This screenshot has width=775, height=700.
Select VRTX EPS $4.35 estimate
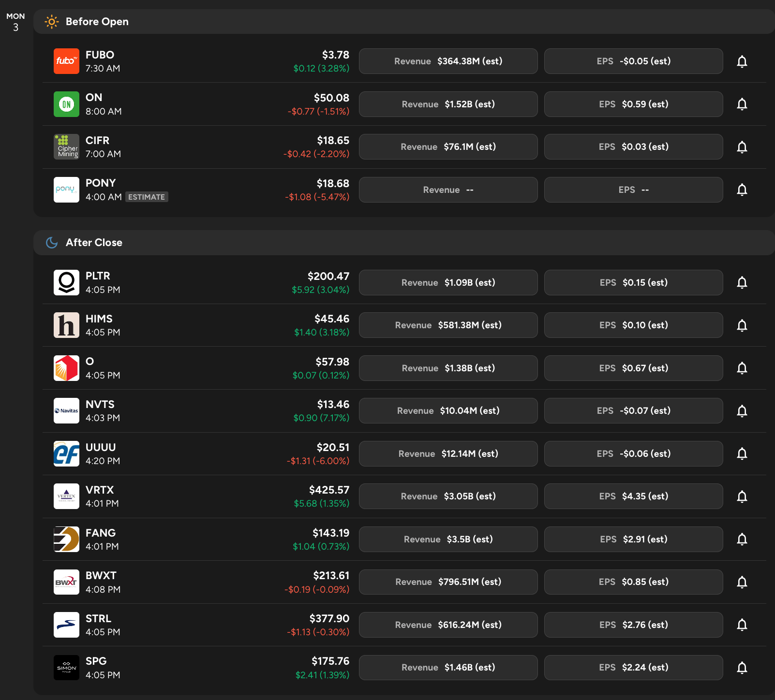point(634,496)
